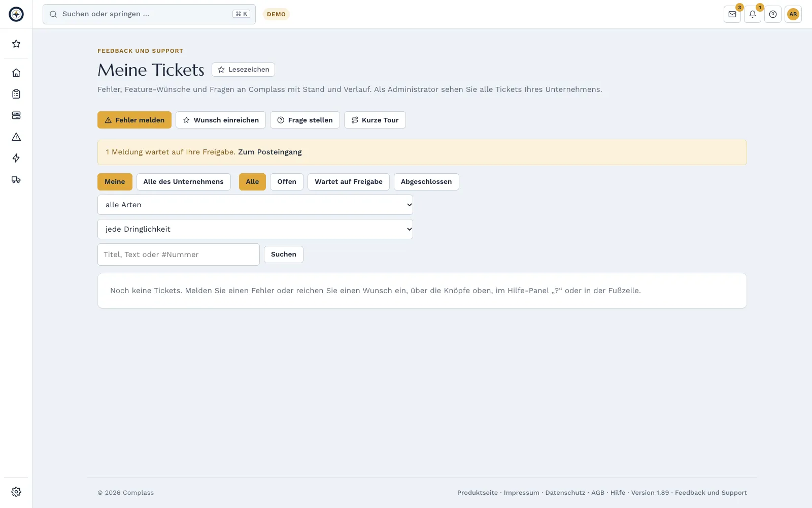812x508 pixels.
Task: Select the Meine filter
Action: [115, 182]
